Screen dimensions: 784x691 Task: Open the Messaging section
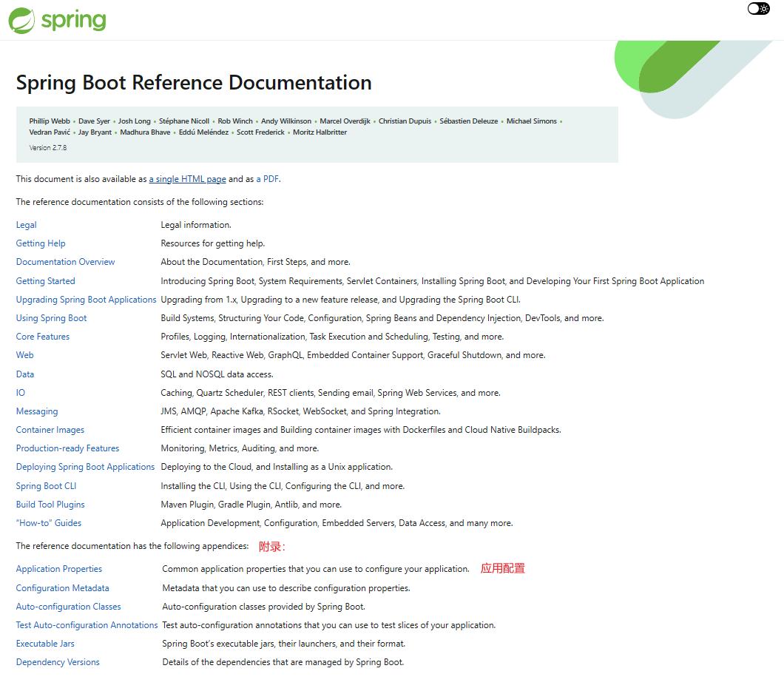pos(37,411)
